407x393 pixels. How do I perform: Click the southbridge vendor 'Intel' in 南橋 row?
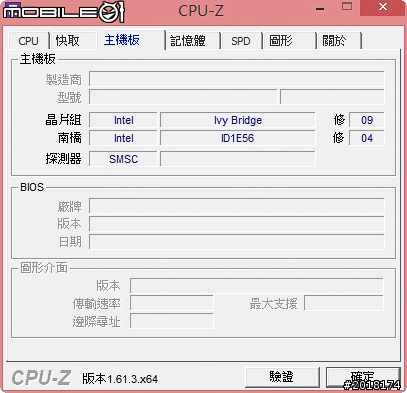[123, 138]
